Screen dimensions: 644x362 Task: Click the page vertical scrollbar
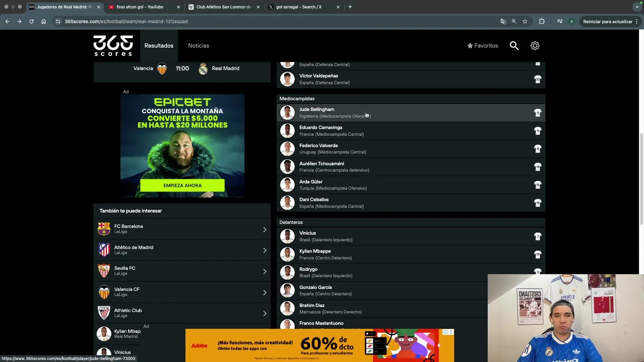641,180
